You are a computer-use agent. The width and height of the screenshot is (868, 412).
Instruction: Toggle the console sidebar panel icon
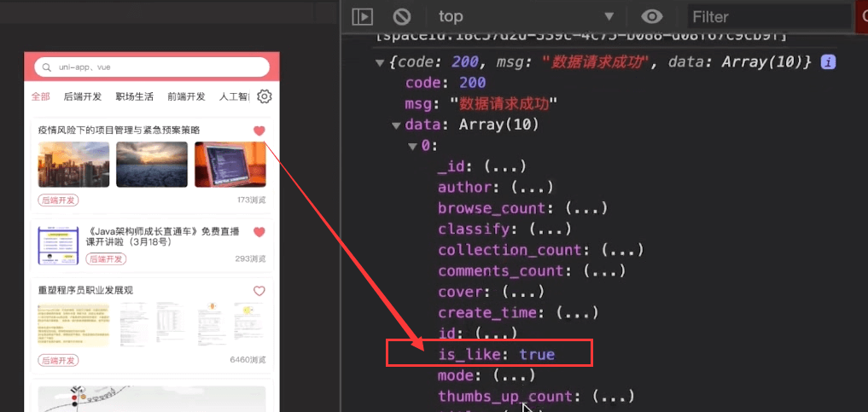point(362,16)
